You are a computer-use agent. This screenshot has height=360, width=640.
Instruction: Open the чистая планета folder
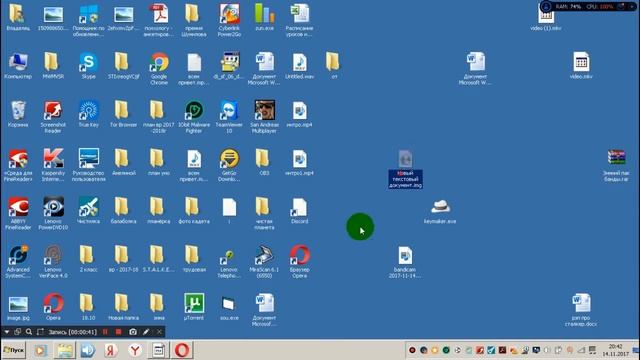click(264, 213)
